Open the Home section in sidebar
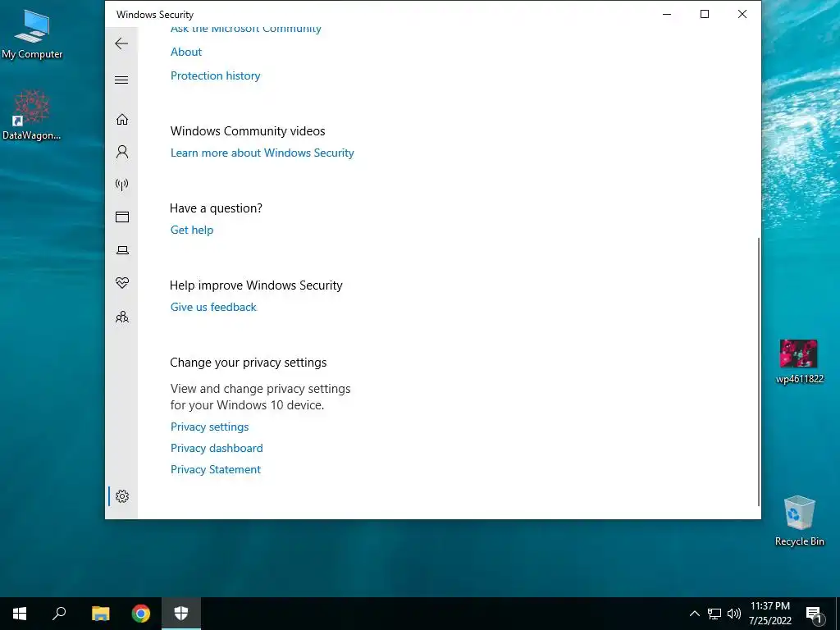Screen dimensions: 840x630 click(x=122, y=119)
